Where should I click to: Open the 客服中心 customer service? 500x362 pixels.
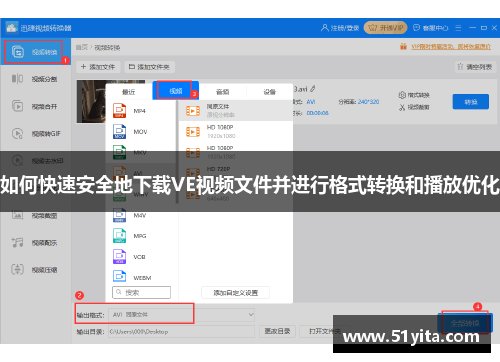pos(431,28)
